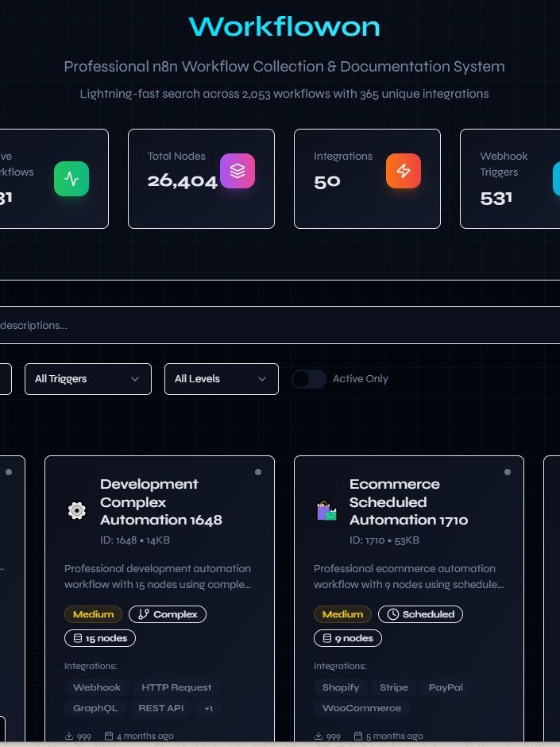The image size is (560, 747).
Task: Click the green activity pulse icon
Action: pyautogui.click(x=71, y=179)
